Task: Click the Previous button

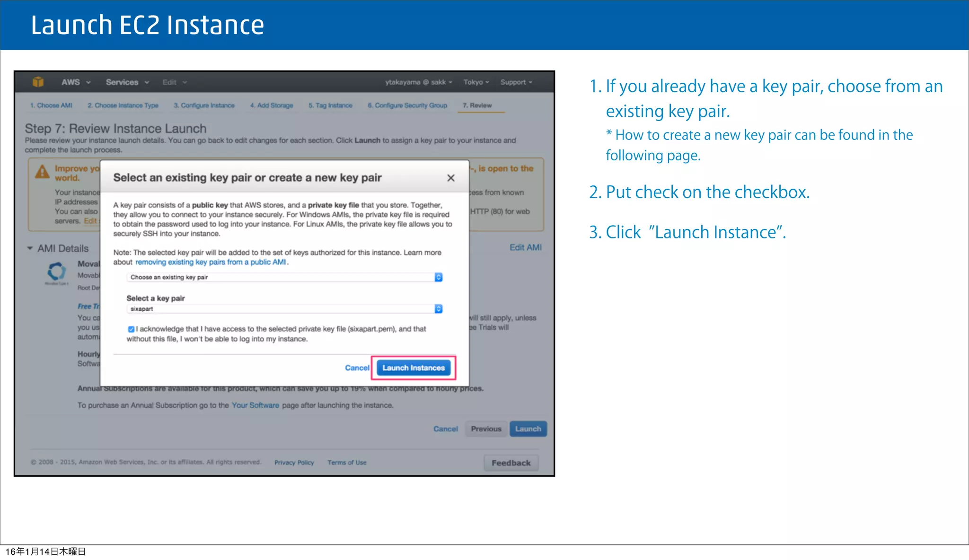Action: pos(486,429)
